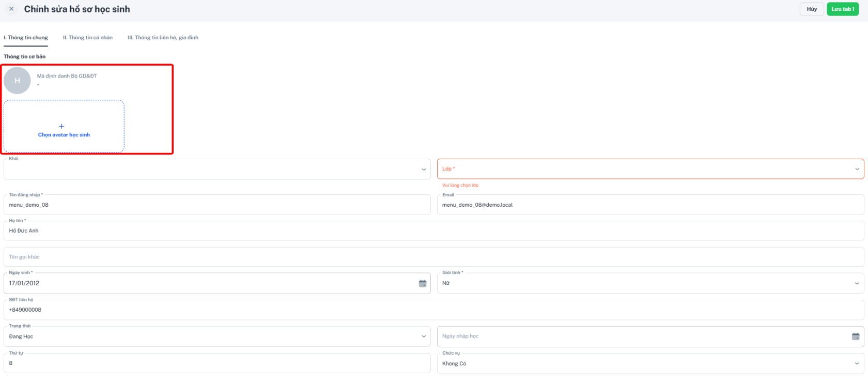
Task: Click the Tên gọi khác field
Action: coord(434,257)
